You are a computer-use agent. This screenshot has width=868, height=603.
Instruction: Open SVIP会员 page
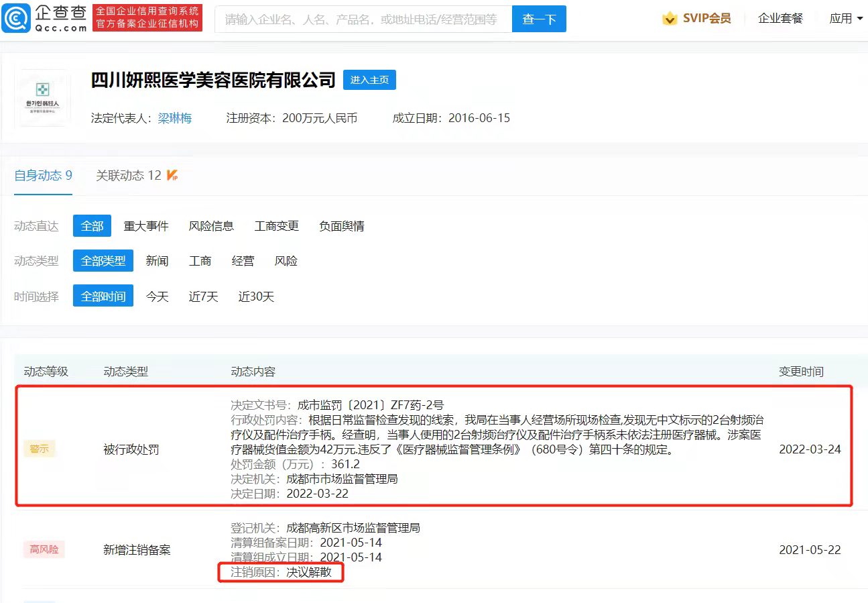pos(706,19)
